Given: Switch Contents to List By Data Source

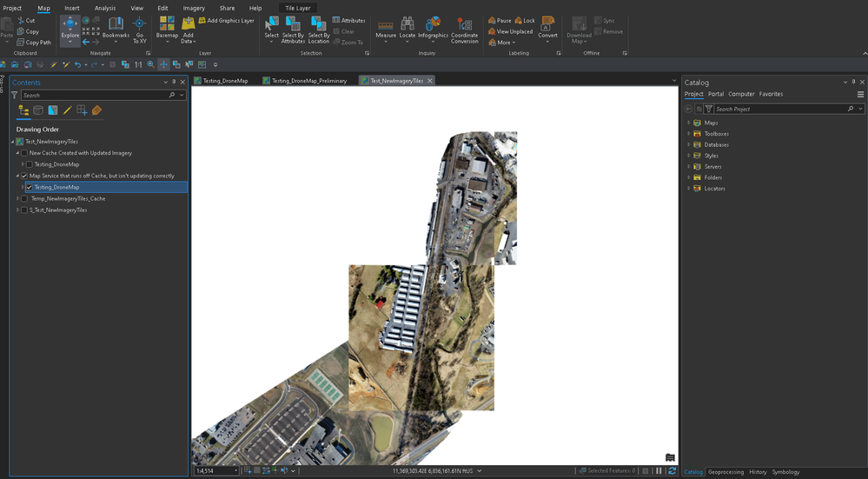Looking at the screenshot, I should point(38,110).
